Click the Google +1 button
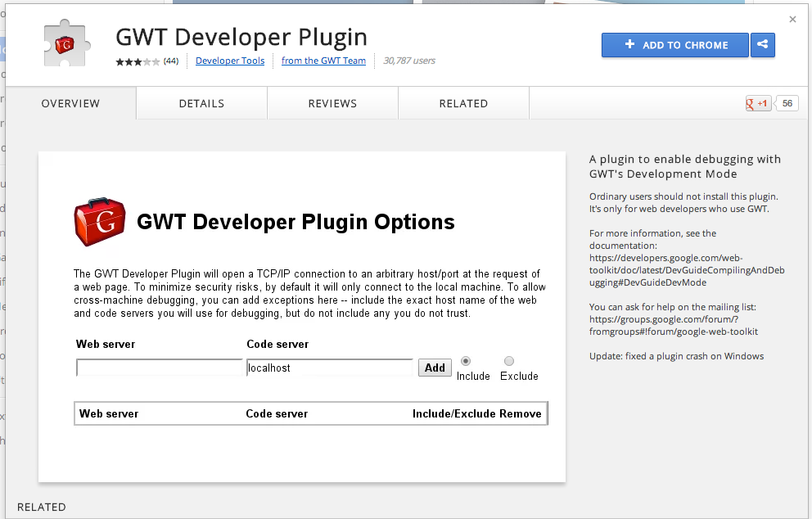The height and width of the screenshot is (519, 812). click(x=758, y=104)
